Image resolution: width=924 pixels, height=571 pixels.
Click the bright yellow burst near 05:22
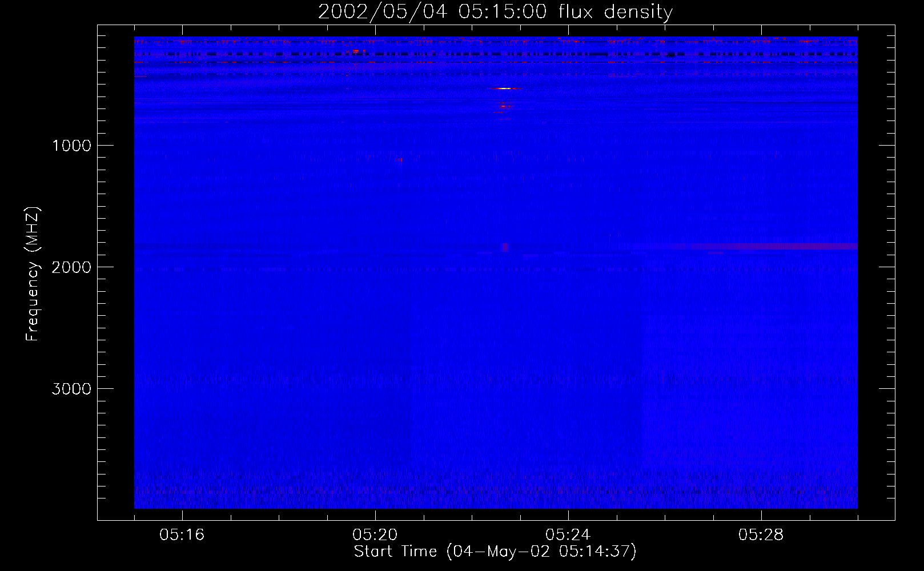[x=505, y=89]
